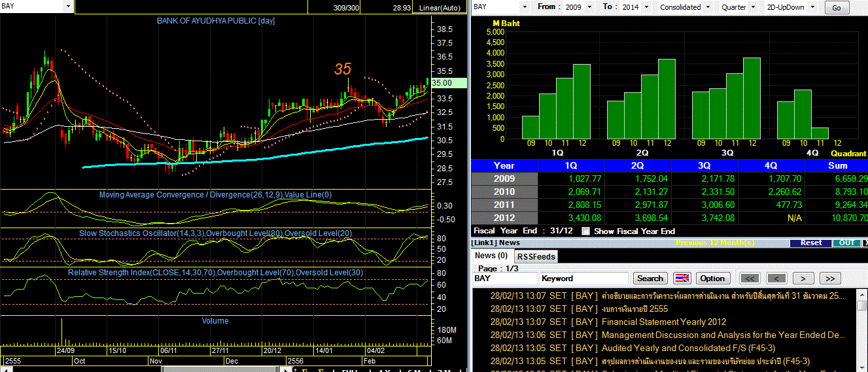Click the Keyword input field
This screenshot has height=372, width=868.
click(584, 278)
